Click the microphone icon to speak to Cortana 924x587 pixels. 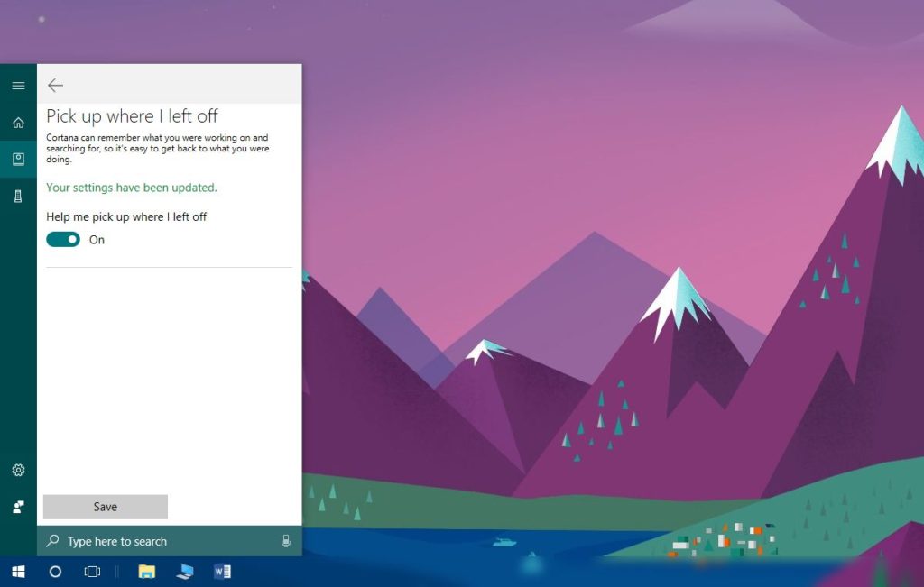[x=286, y=541]
